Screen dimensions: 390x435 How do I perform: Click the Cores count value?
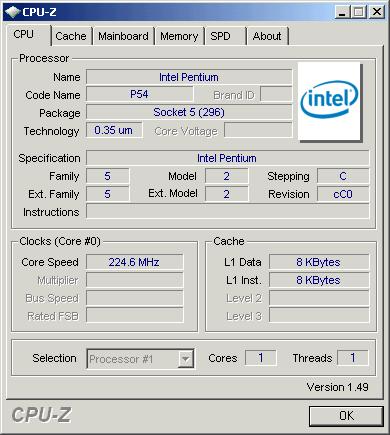pos(261,358)
